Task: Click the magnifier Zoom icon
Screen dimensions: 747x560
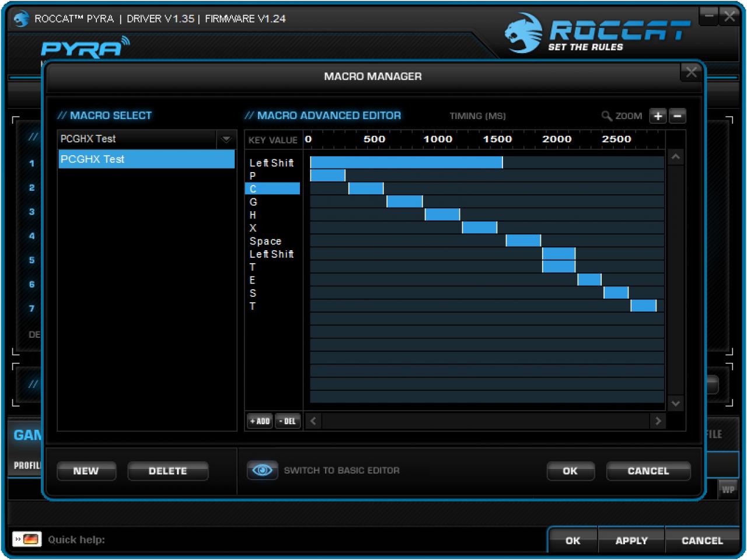Action: click(x=607, y=116)
